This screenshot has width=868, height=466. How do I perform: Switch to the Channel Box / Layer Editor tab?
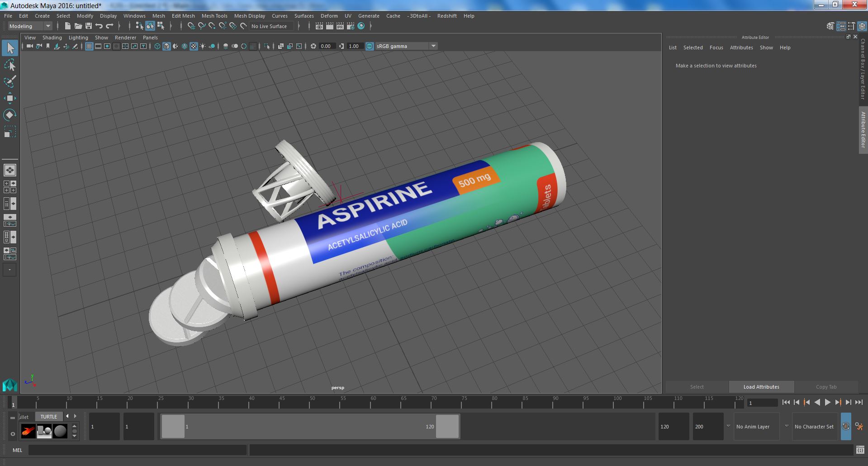click(863, 69)
